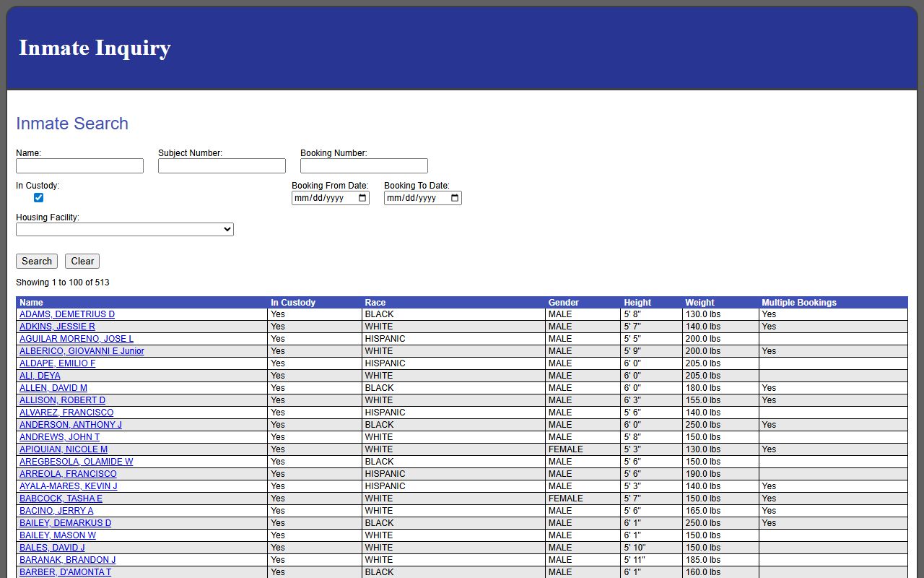Select APIQUIAN, NICOLE M link

tap(64, 449)
